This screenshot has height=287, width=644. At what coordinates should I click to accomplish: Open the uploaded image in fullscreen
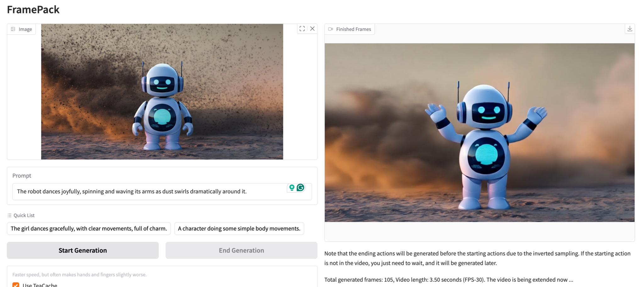[x=302, y=29]
